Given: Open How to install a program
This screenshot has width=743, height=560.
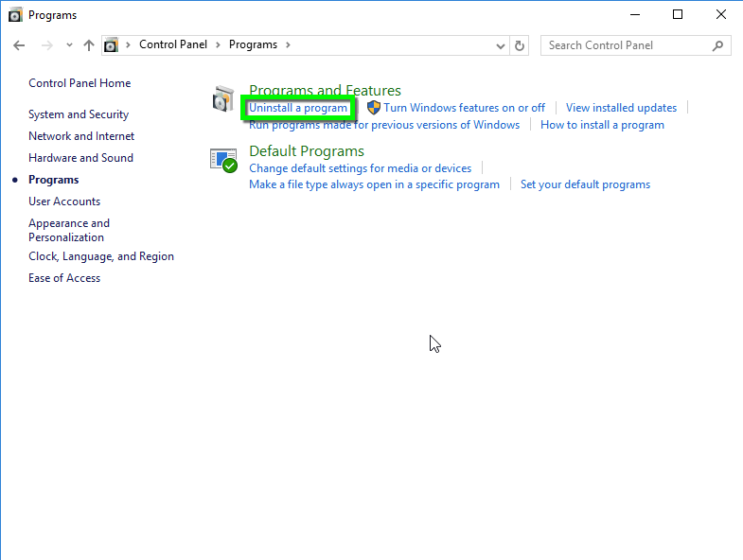Looking at the screenshot, I should click(x=602, y=125).
